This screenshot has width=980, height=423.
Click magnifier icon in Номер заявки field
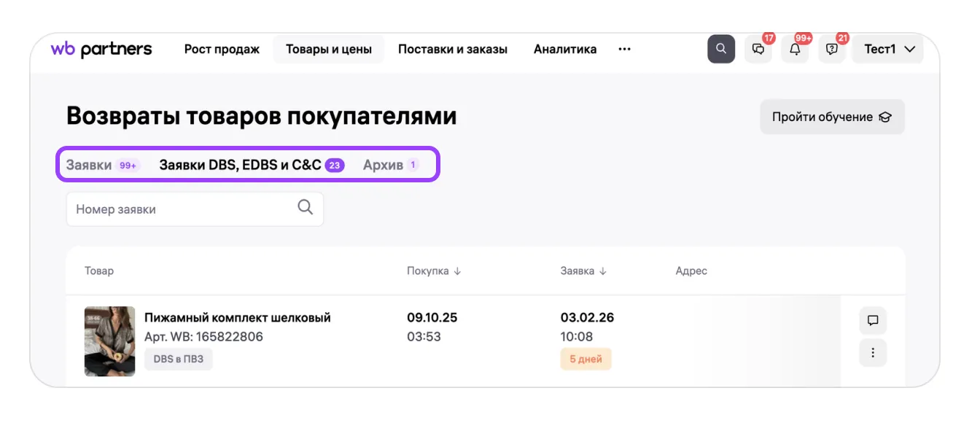point(306,208)
